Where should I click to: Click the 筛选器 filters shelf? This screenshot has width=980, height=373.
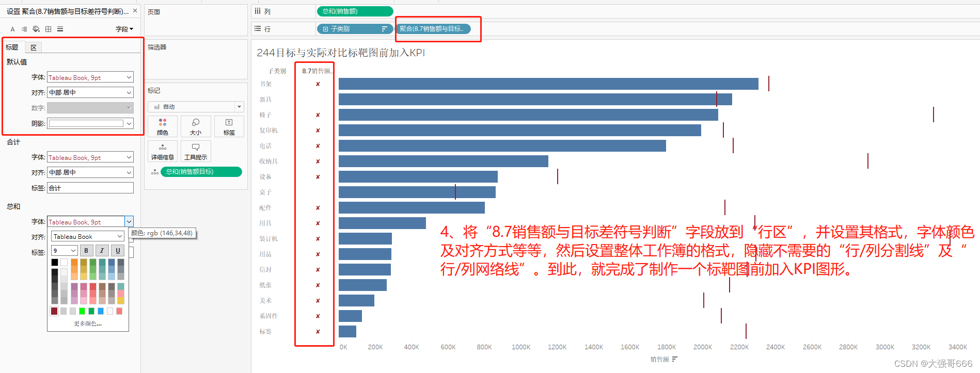196,59
